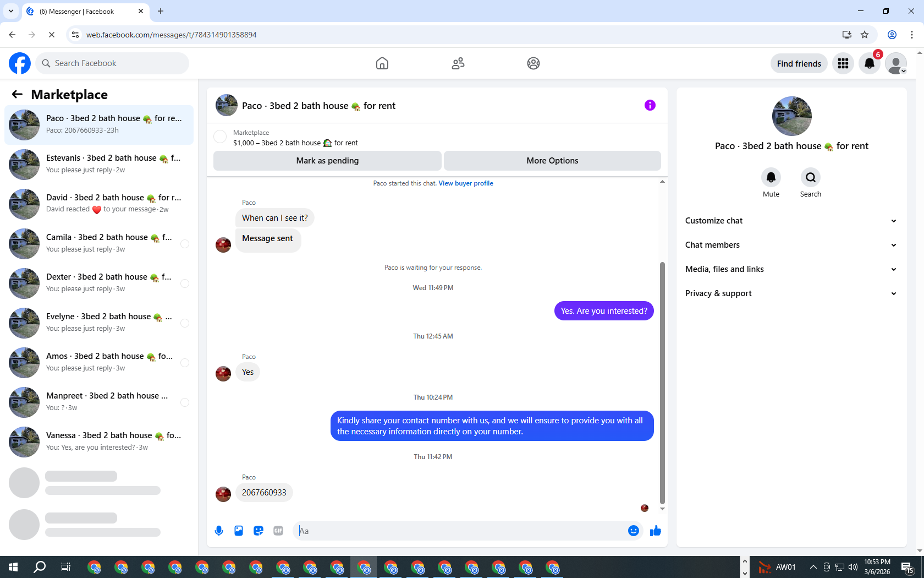
Task: Expand Media, files and links section
Action: point(791,269)
